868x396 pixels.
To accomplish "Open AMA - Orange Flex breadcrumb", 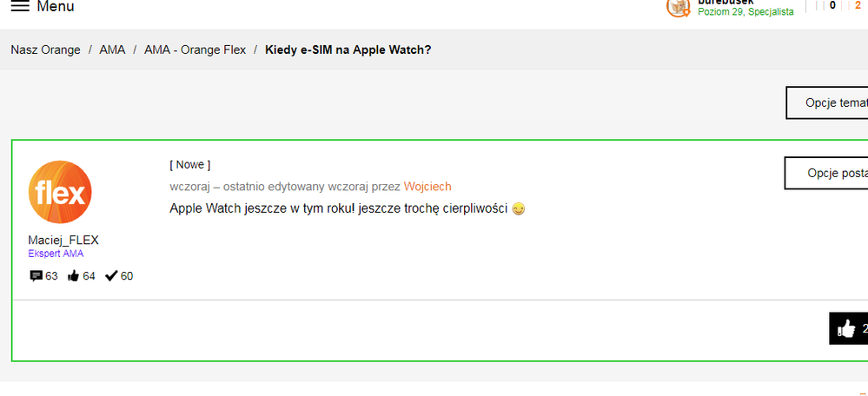I will point(195,49).
